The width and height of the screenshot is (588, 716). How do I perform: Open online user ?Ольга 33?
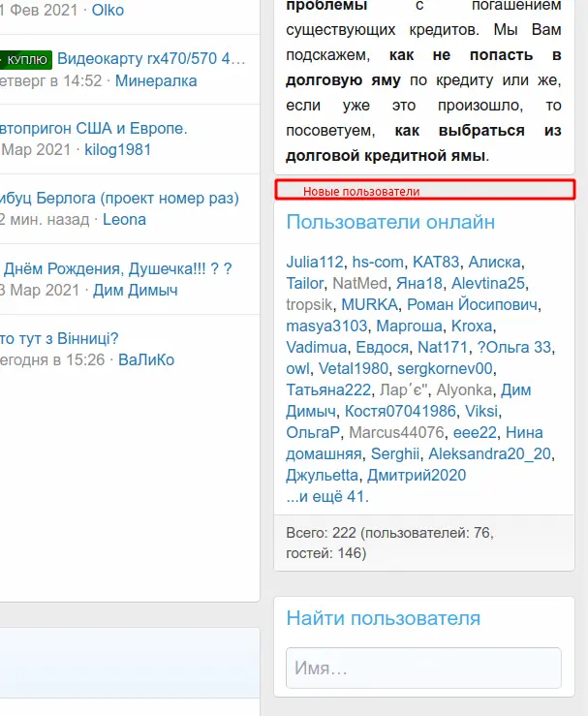[514, 348]
